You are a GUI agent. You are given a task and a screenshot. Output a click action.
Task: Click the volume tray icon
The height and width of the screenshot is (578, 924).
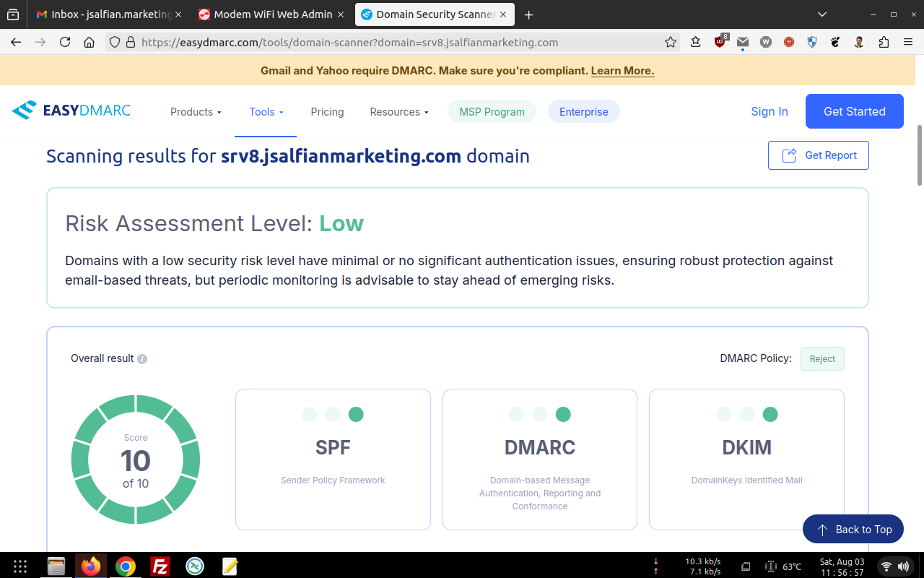point(904,566)
